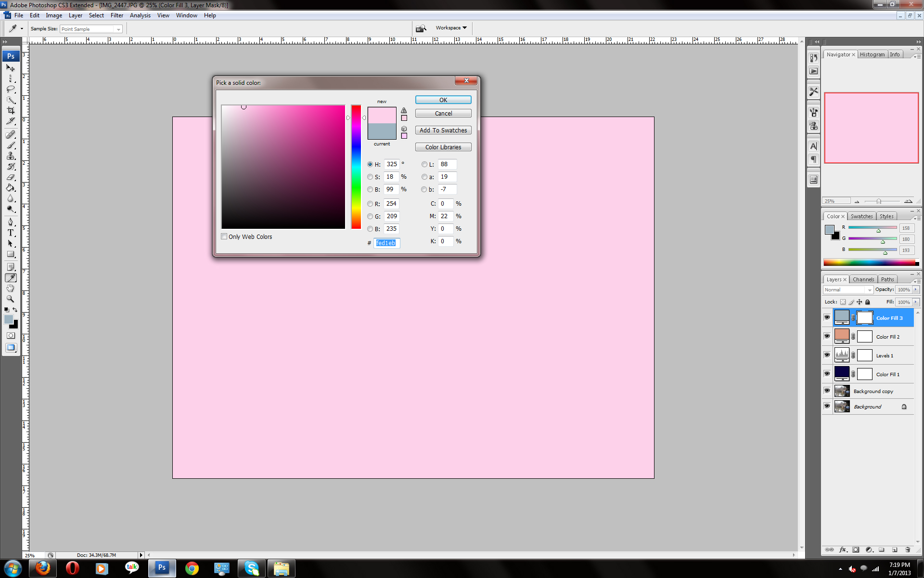
Task: Open the layer blend mode dropdown
Action: coord(848,289)
